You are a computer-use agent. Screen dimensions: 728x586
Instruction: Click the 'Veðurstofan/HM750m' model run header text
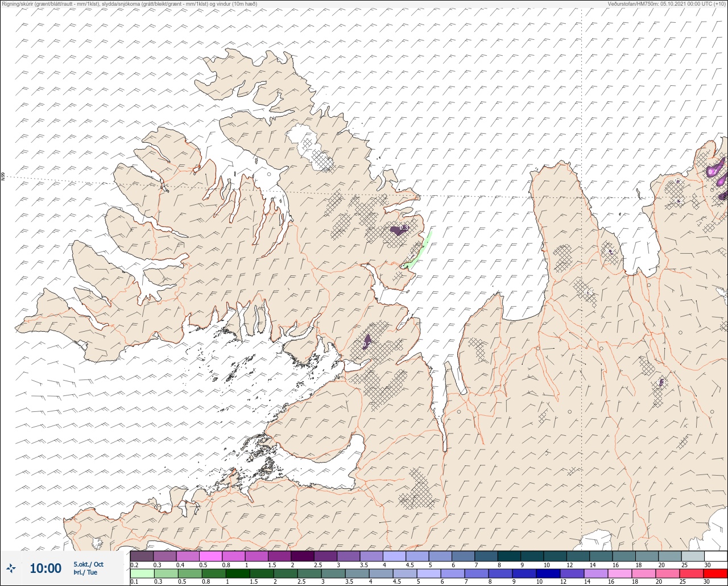point(667,3)
